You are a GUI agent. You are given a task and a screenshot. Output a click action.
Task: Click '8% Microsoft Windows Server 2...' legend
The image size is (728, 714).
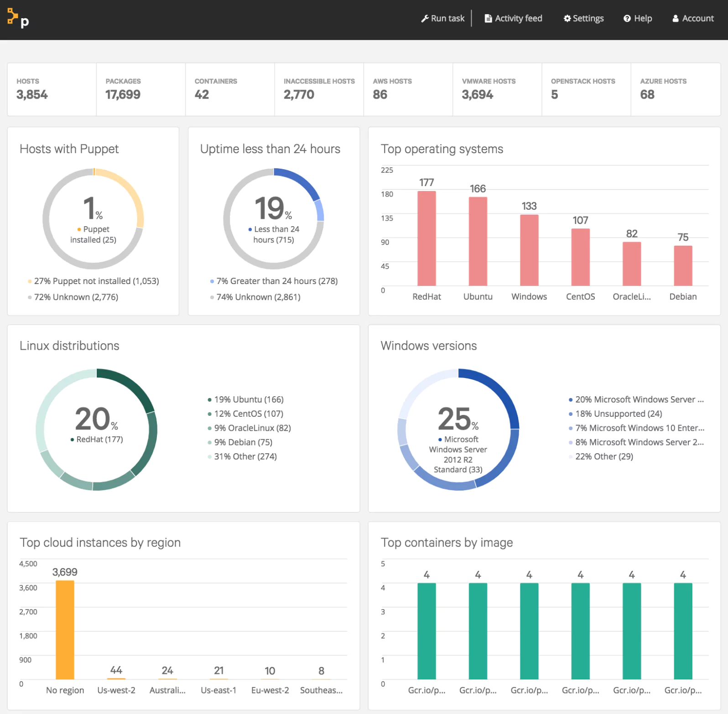point(636,442)
